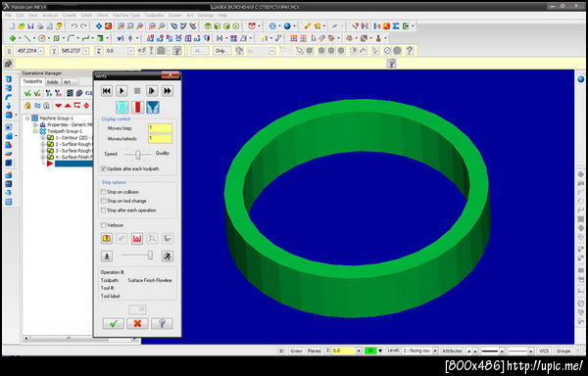Open the X coordinate dropdown arrow
Viewport: 588px width, 376px height.
click(x=40, y=51)
